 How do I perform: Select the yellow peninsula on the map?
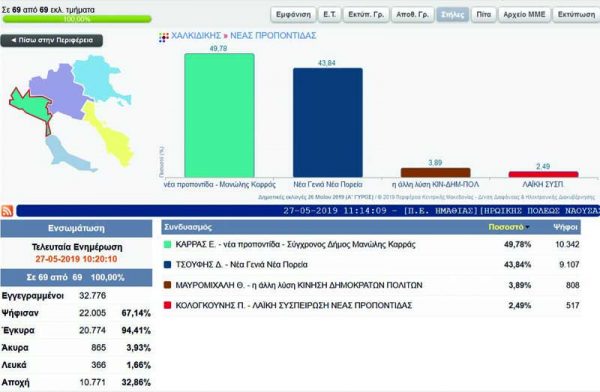109,134
